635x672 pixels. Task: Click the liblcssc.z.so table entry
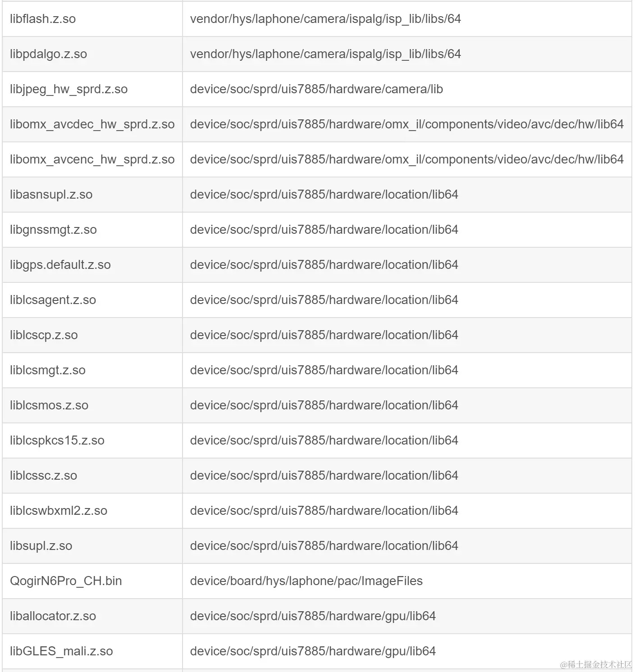click(43, 476)
